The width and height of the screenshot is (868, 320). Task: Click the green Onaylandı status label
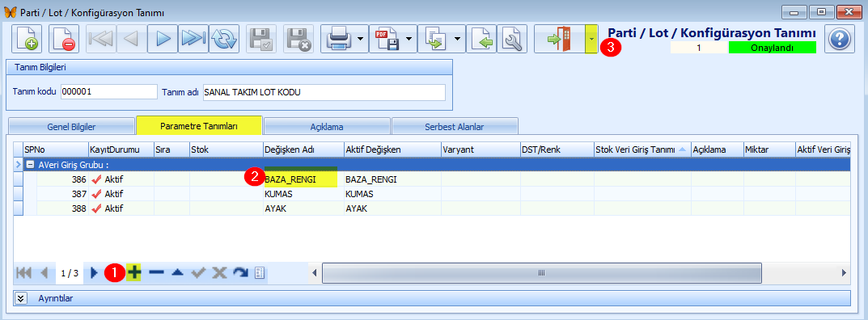tap(773, 48)
